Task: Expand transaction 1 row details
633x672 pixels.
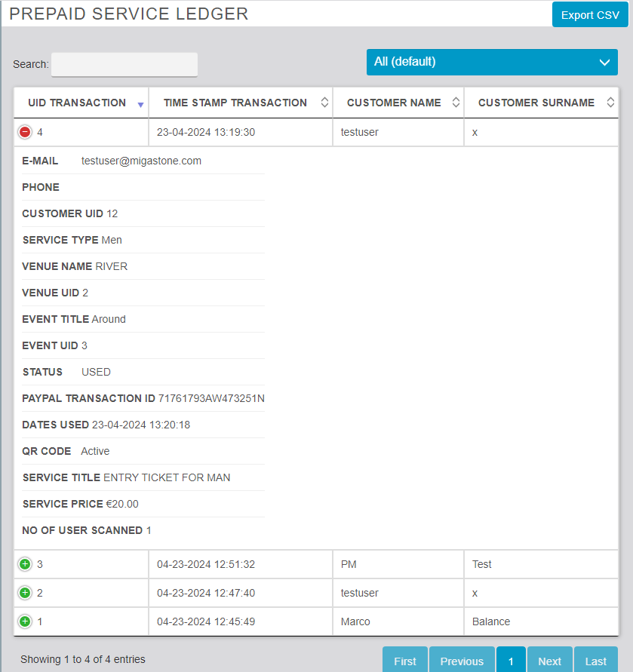Action: tap(25, 621)
